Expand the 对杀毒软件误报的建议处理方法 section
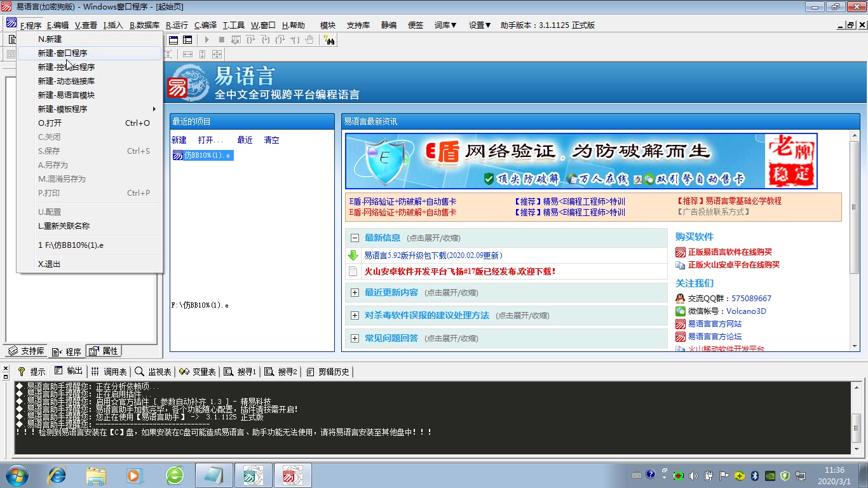The width and height of the screenshot is (868, 488). coord(355,316)
